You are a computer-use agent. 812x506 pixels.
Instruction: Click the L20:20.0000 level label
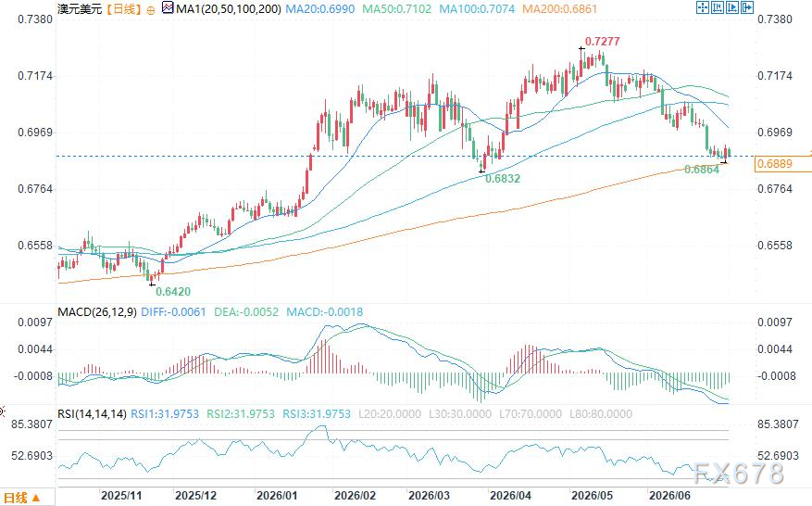tap(390, 414)
